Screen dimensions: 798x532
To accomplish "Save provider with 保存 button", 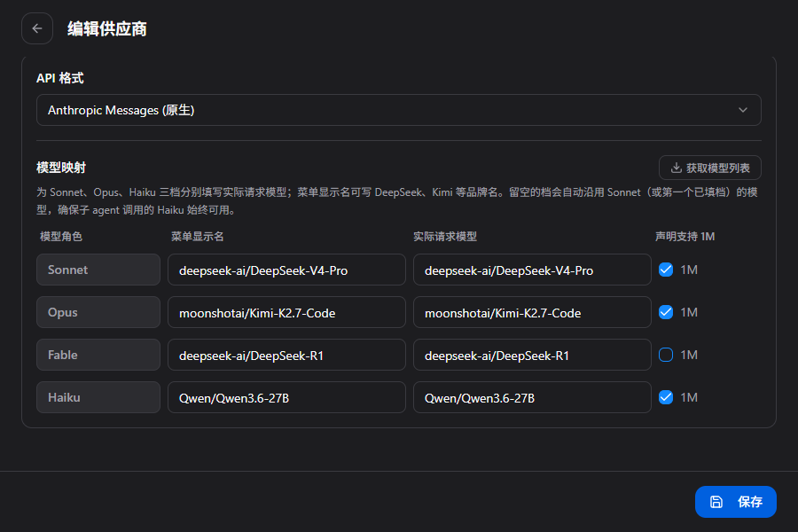I will [x=735, y=502].
